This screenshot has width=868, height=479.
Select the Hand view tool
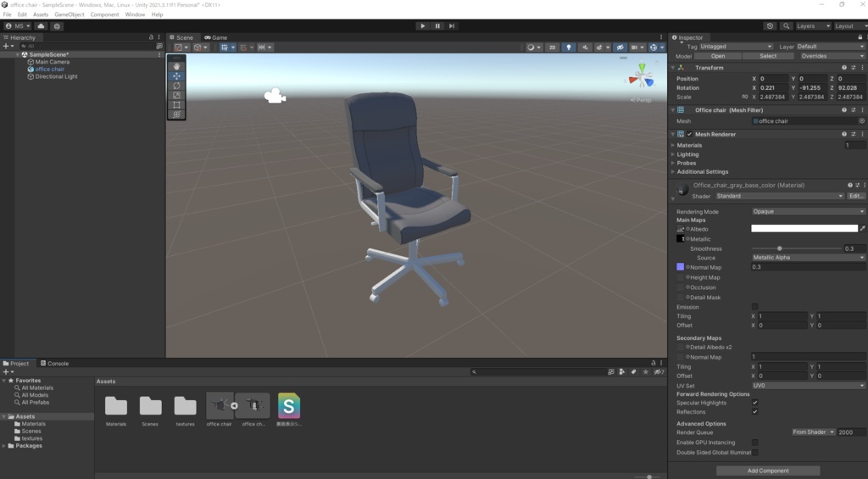tap(176, 66)
